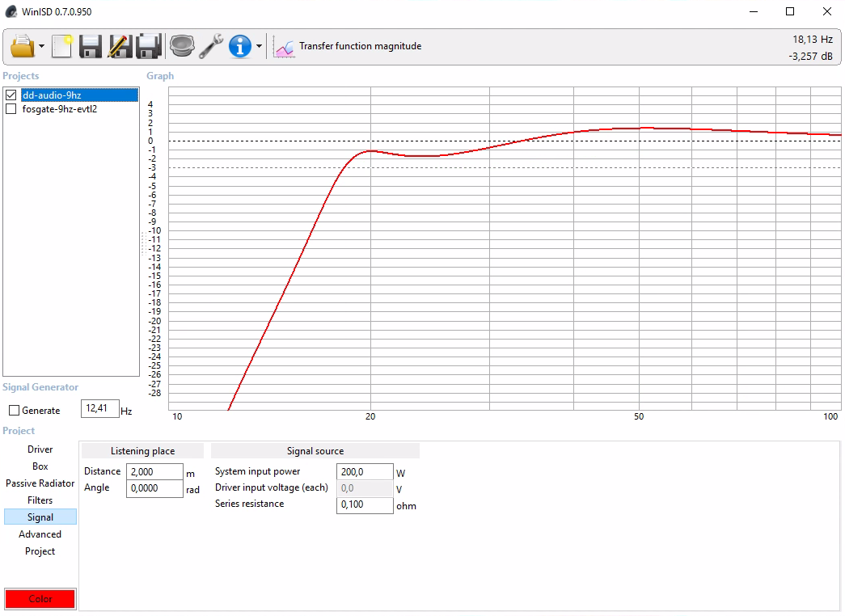Click the signal generator frequency field

99,408
